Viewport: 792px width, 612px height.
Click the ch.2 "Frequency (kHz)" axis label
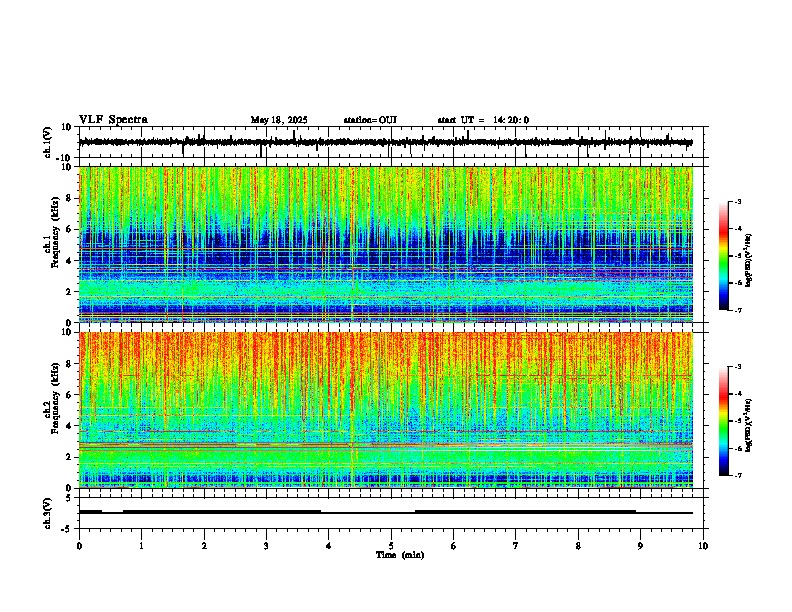click(x=55, y=398)
